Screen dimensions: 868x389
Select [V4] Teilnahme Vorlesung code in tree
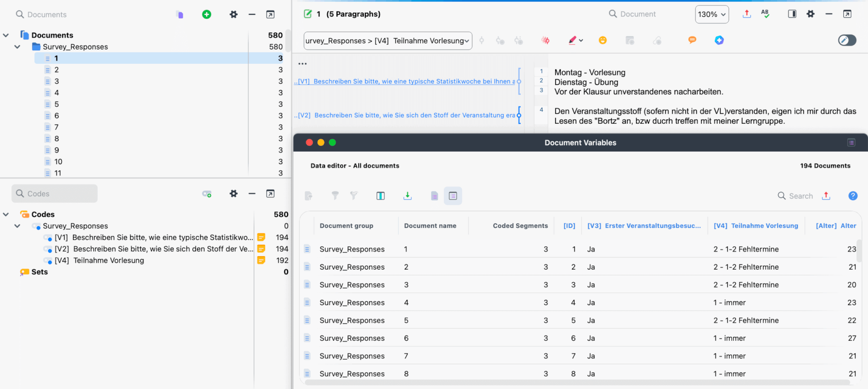coord(99,260)
